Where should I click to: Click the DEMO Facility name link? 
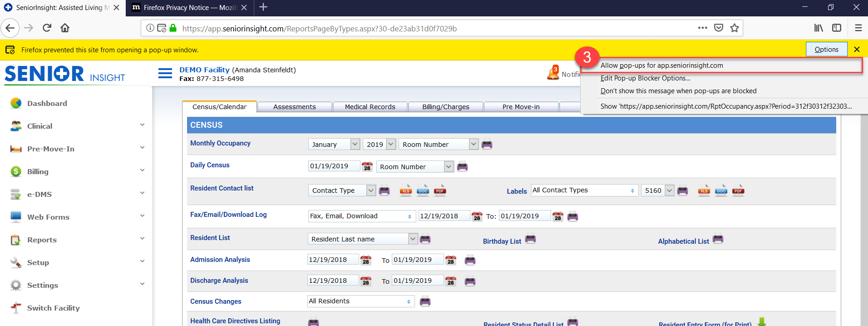click(204, 70)
